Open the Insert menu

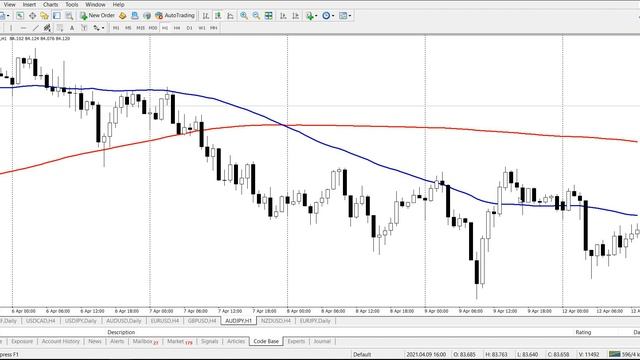tap(29, 4)
